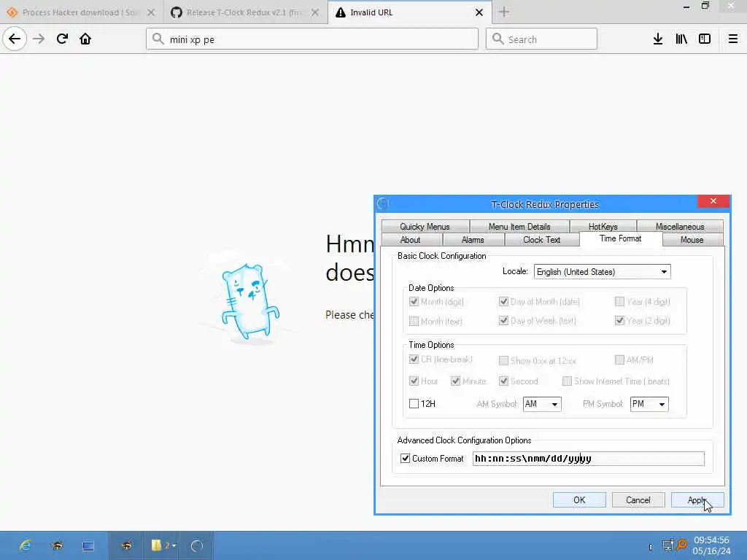Open the Clock Text tab
The height and width of the screenshot is (560, 747).
[542, 240]
